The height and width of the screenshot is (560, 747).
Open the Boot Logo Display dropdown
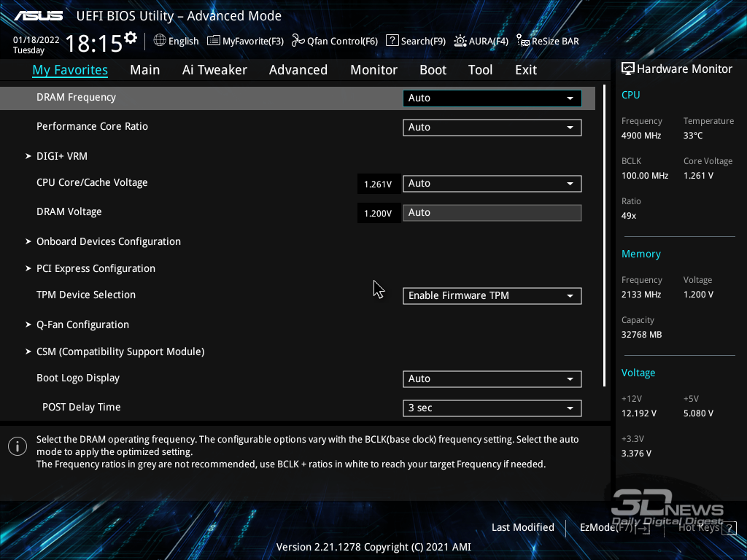pos(492,379)
